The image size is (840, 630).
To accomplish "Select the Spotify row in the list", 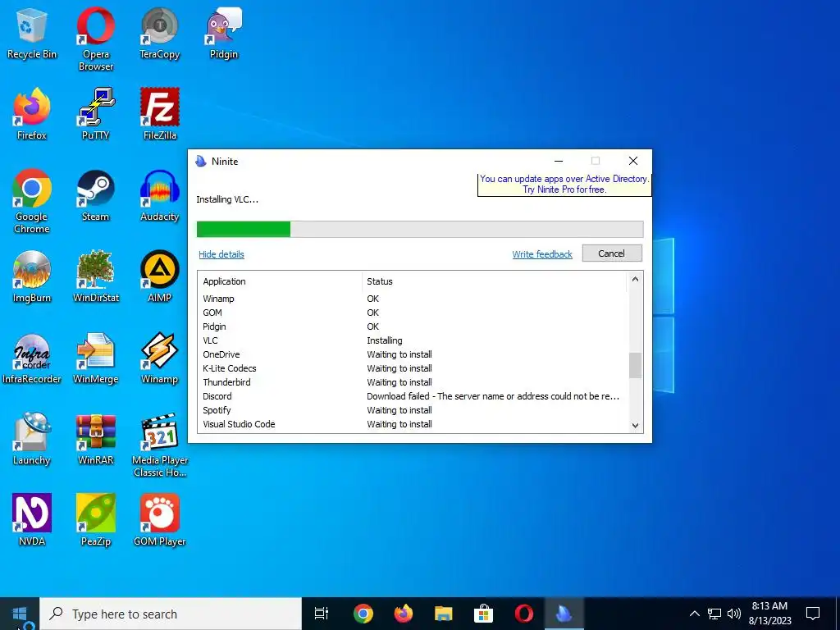I will (413, 410).
